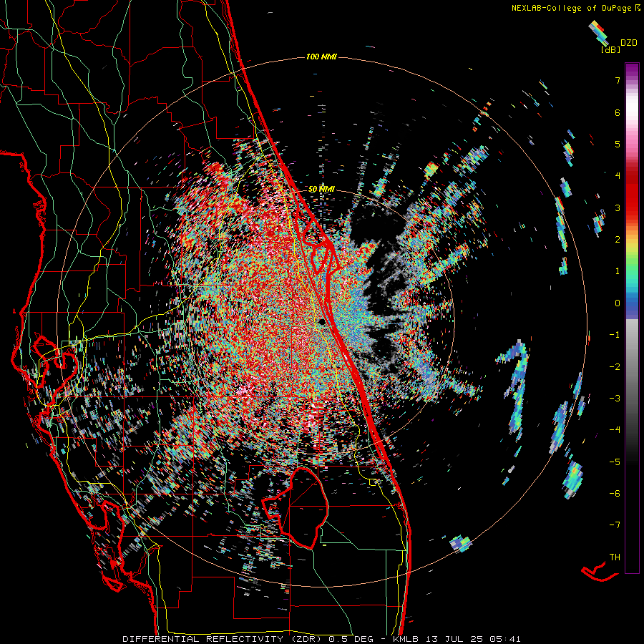The height and width of the screenshot is (644, 644).
Task: Click the DZD product label
Action: (x=629, y=43)
